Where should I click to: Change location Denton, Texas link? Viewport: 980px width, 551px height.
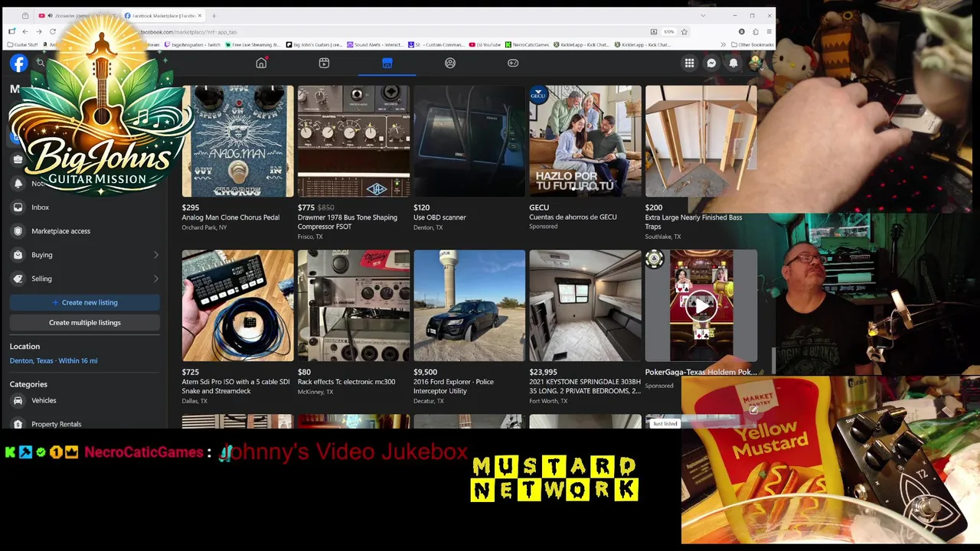(54, 360)
